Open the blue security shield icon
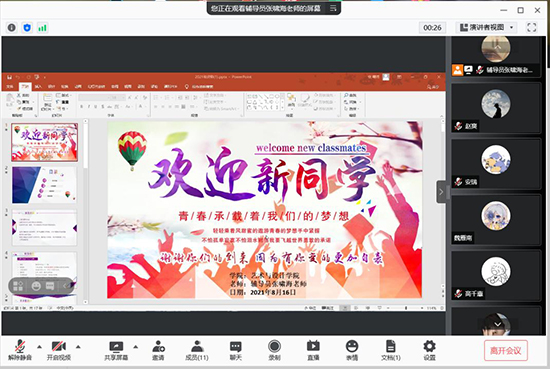550x369 pixels. pos(27,27)
